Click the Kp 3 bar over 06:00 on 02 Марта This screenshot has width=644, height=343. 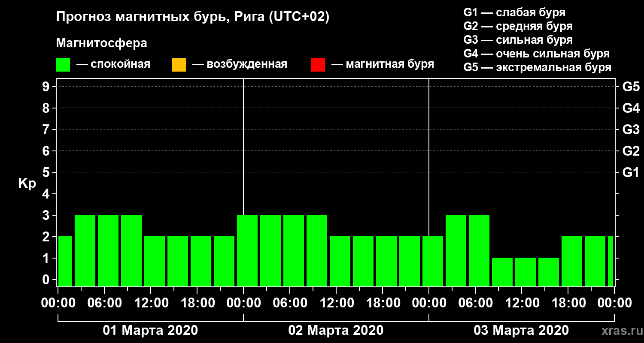294,251
